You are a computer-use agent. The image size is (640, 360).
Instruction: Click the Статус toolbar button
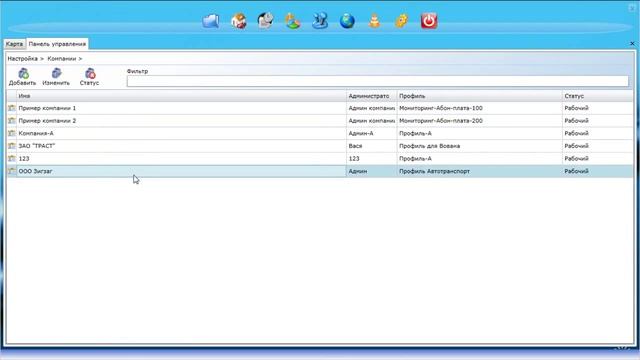pos(89,77)
